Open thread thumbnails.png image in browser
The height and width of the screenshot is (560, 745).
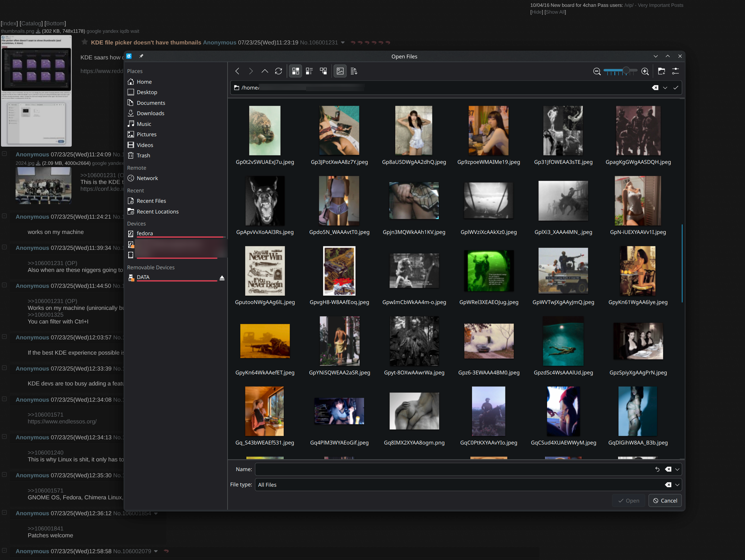(x=36, y=91)
